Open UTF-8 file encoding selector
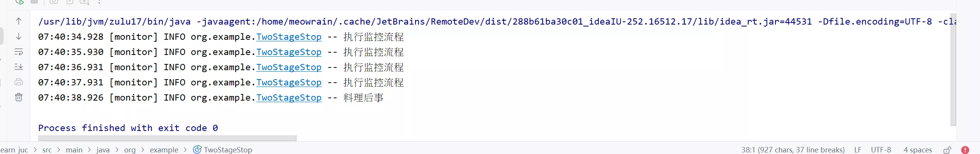This screenshot has width=980, height=154. (881, 150)
